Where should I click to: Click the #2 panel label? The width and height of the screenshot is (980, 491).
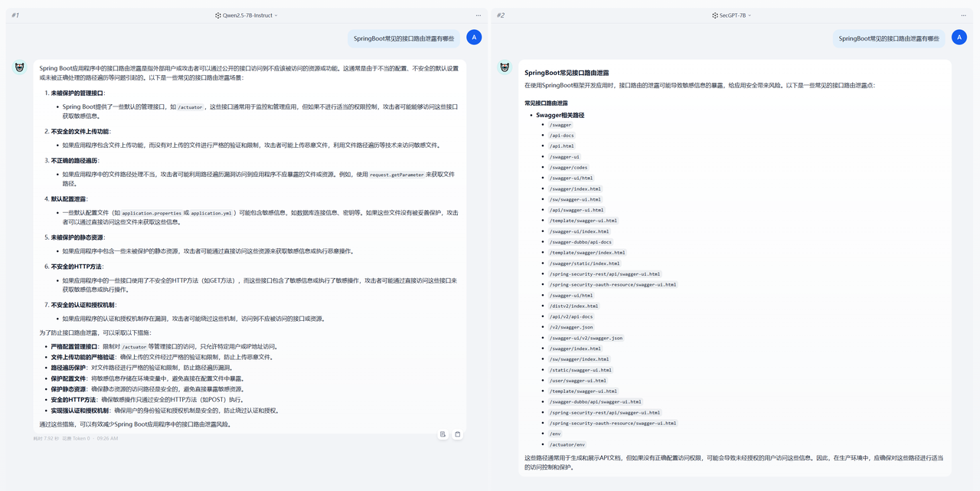click(x=501, y=15)
